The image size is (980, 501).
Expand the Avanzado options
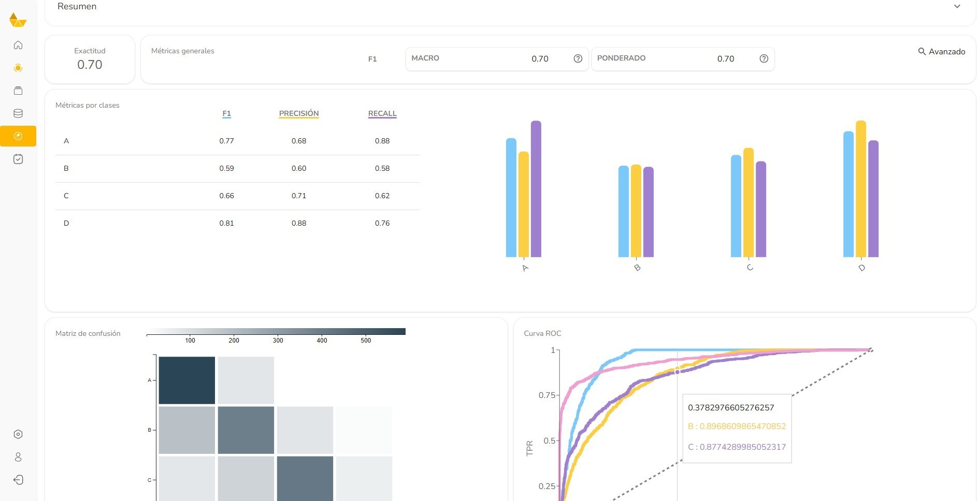941,52
